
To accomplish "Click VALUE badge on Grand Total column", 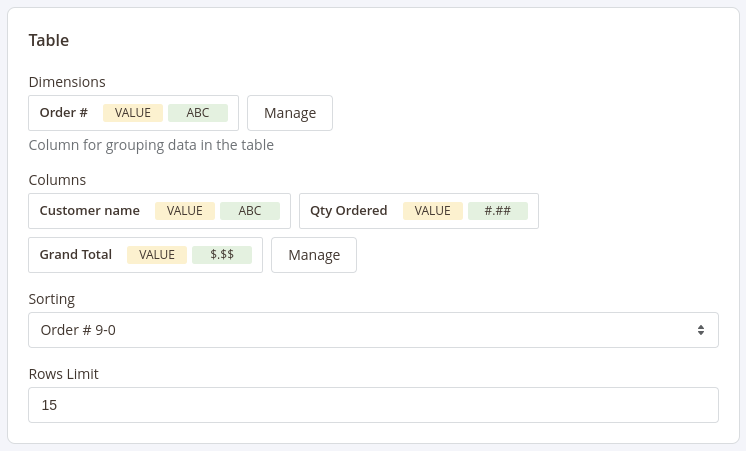I will coord(157,255).
